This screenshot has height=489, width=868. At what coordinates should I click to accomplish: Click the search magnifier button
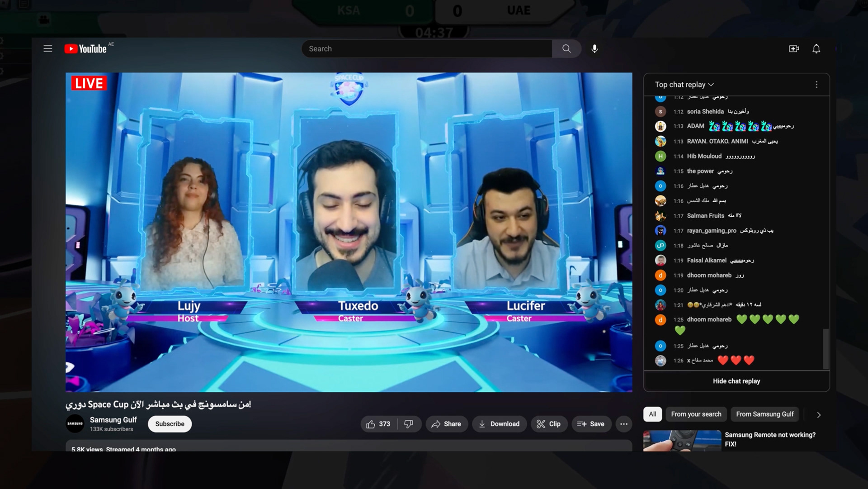pos(566,49)
